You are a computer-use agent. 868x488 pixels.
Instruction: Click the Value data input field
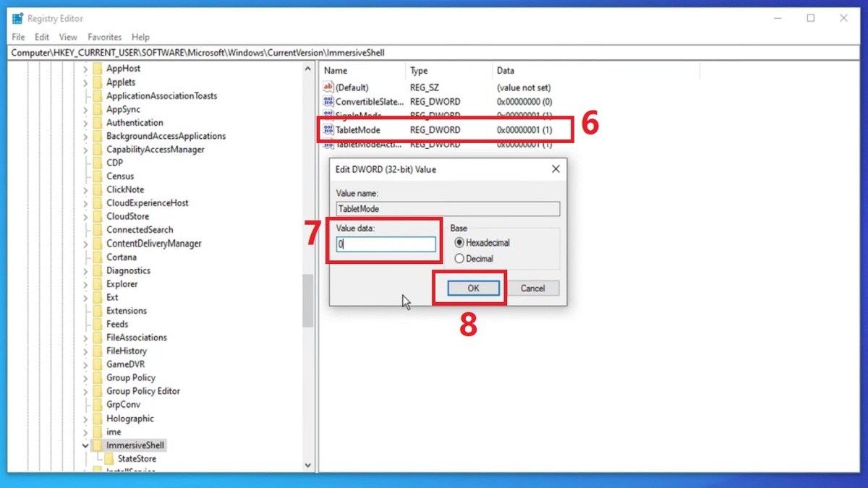383,244
